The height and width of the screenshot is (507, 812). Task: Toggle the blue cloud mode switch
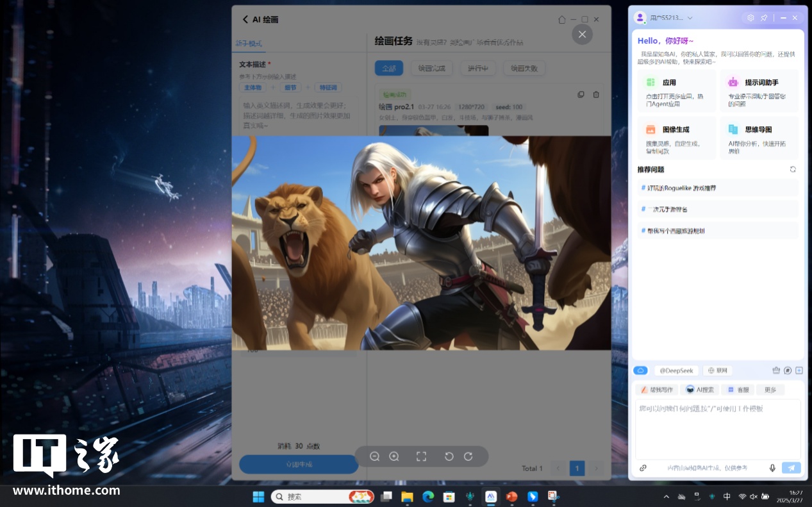click(640, 370)
